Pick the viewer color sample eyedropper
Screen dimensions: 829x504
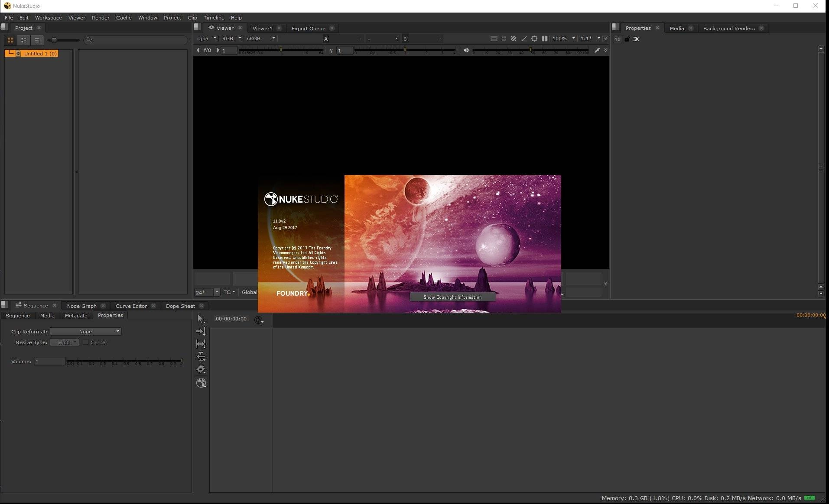(x=597, y=50)
